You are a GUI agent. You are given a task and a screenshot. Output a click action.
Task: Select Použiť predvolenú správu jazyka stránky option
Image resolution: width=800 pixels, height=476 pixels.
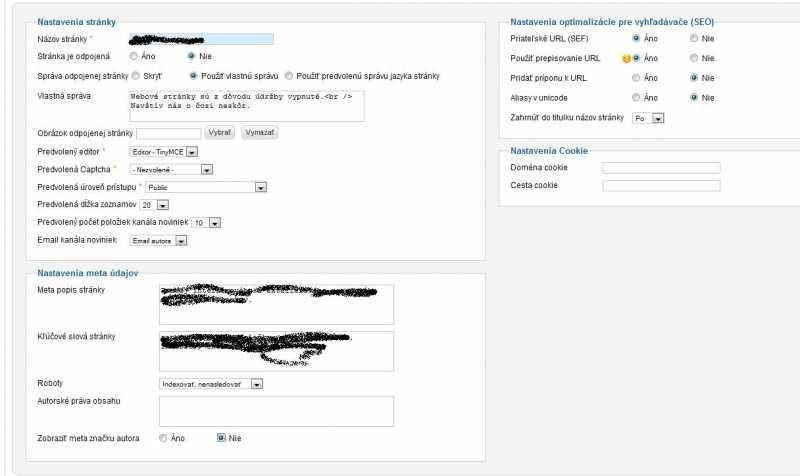coord(290,76)
